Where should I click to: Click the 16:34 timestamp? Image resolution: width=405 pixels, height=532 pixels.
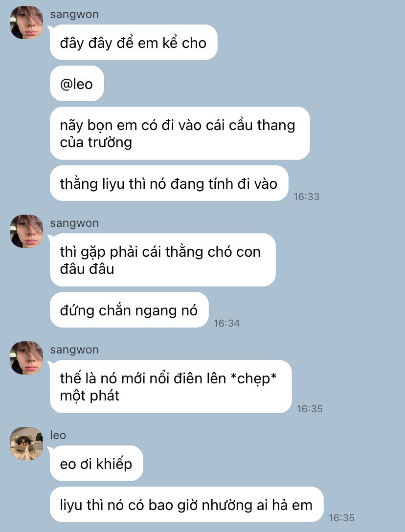[227, 323]
